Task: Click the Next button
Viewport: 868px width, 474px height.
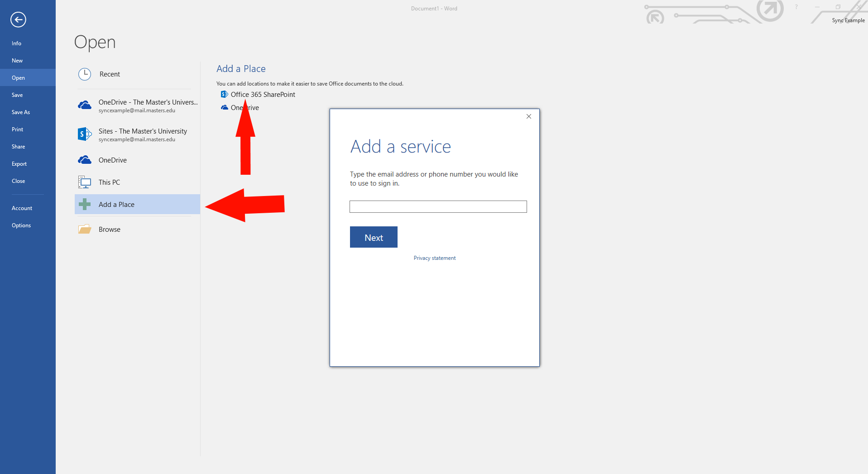Action: (374, 237)
